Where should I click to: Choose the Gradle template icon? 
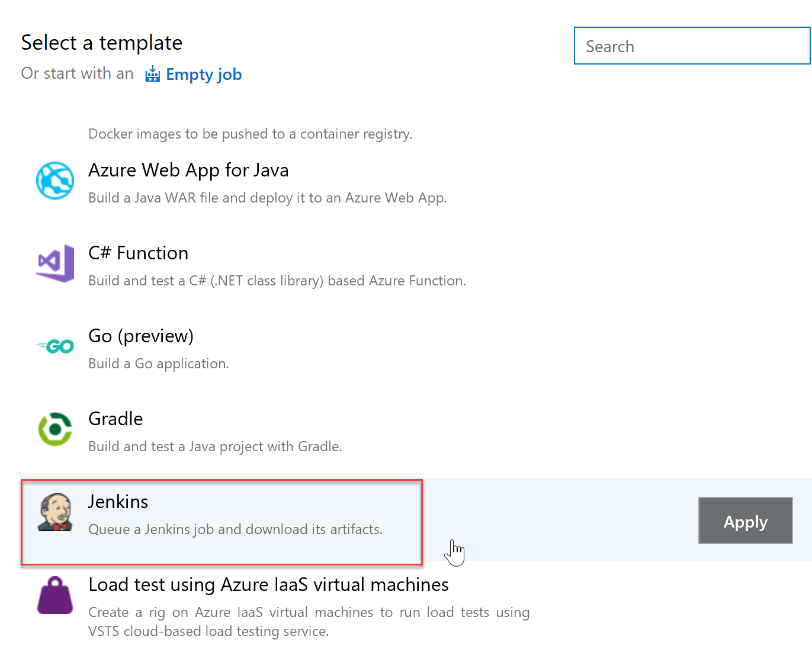[x=55, y=429]
